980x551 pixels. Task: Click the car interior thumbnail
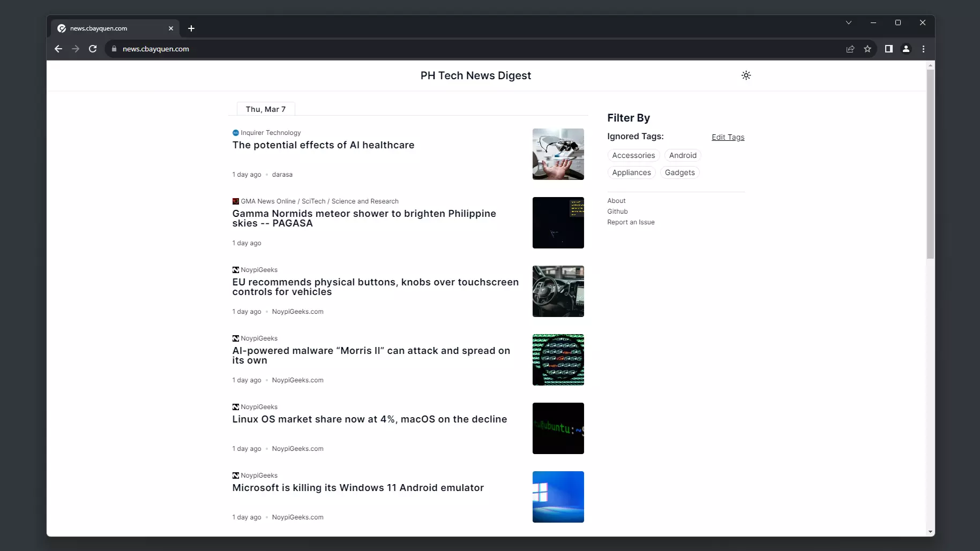pyautogui.click(x=558, y=291)
